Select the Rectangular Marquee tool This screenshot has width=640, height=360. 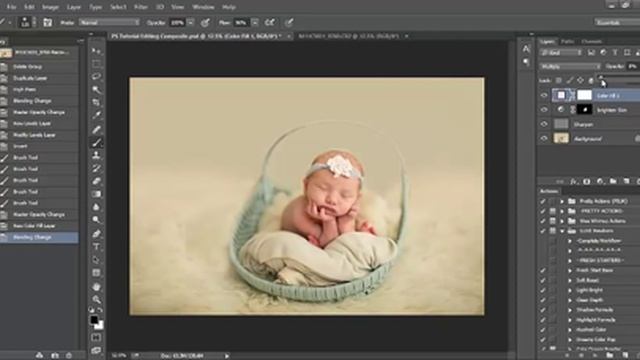[96, 64]
